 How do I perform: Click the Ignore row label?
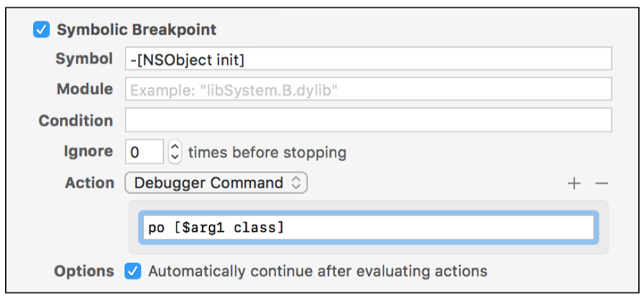pyautogui.click(x=88, y=152)
